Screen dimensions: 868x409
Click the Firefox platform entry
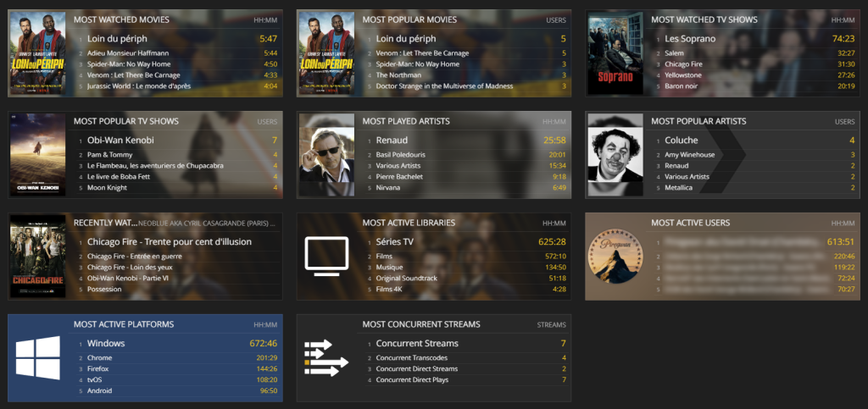pos(99,369)
